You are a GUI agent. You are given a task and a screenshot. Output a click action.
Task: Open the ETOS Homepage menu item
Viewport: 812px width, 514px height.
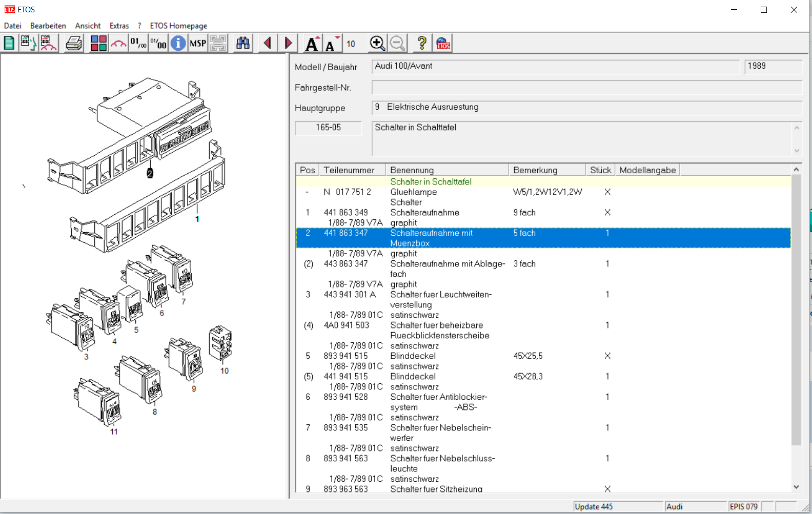coord(178,26)
